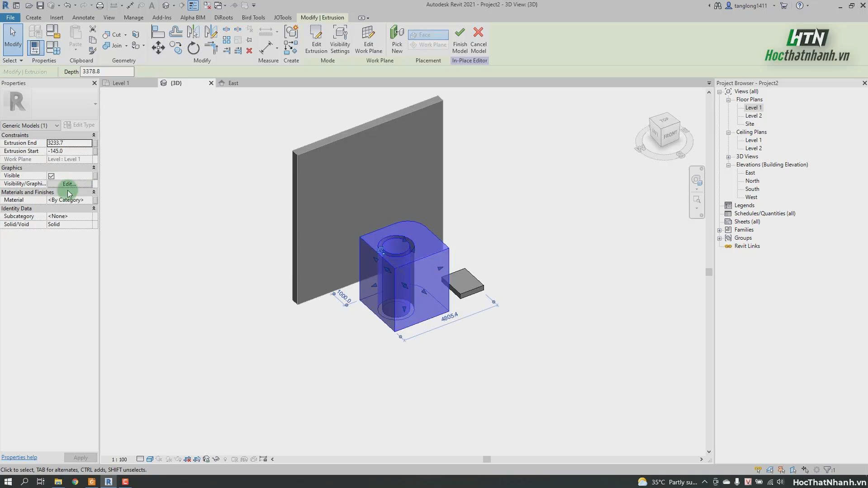
Task: Expand the Families node in Project Browser
Action: [x=719, y=230]
